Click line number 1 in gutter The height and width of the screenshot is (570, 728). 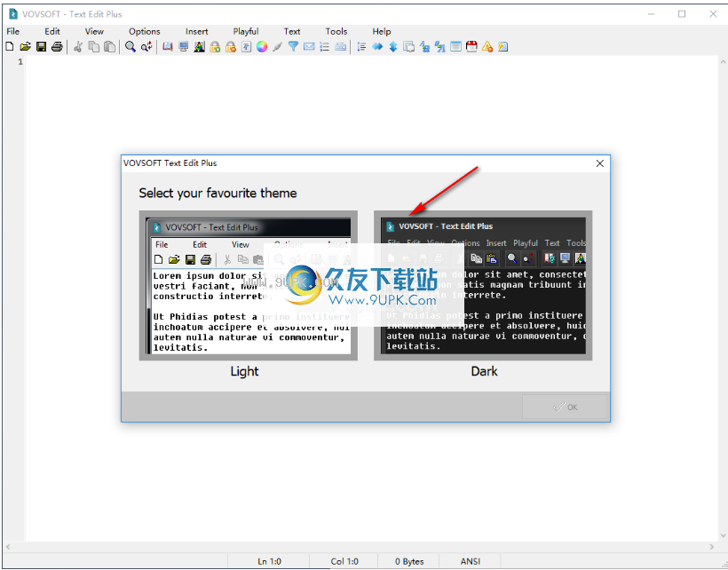tap(20, 62)
